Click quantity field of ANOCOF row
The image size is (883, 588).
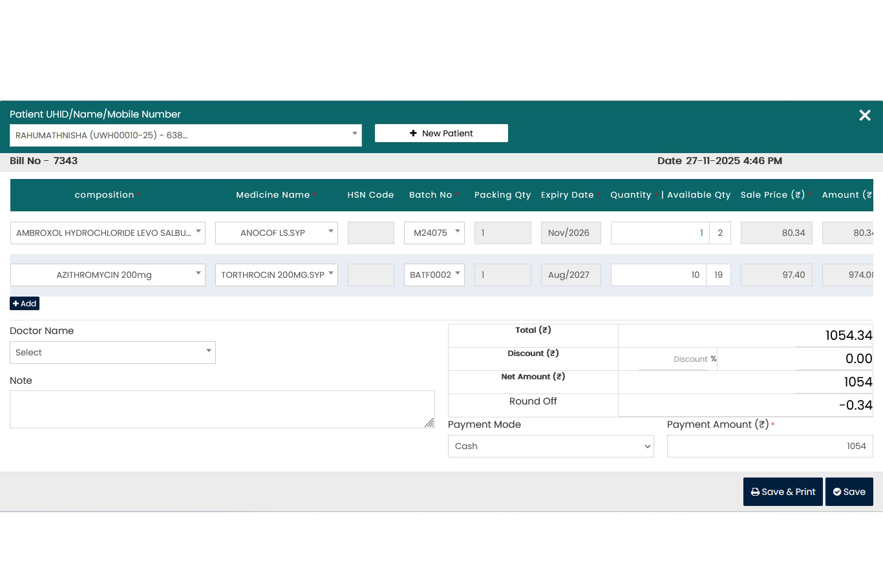point(659,233)
